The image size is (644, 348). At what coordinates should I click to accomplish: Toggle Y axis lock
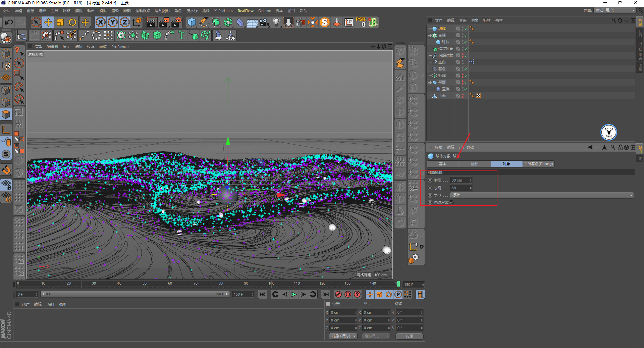tap(113, 22)
